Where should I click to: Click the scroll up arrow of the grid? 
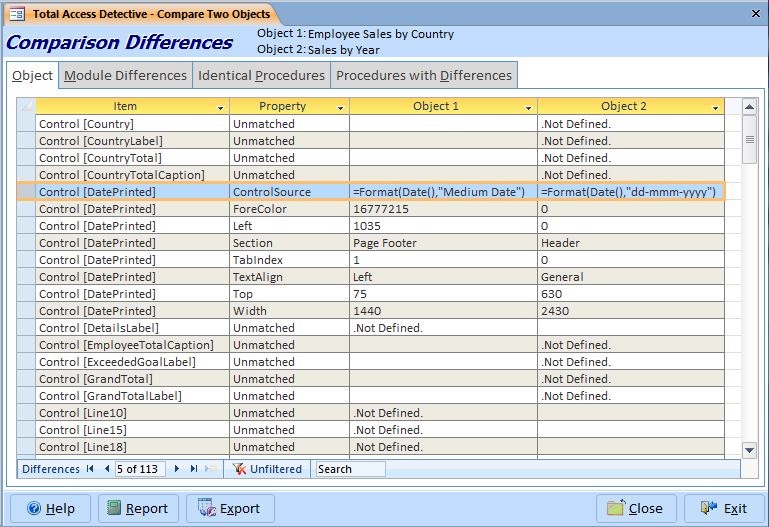click(749, 106)
